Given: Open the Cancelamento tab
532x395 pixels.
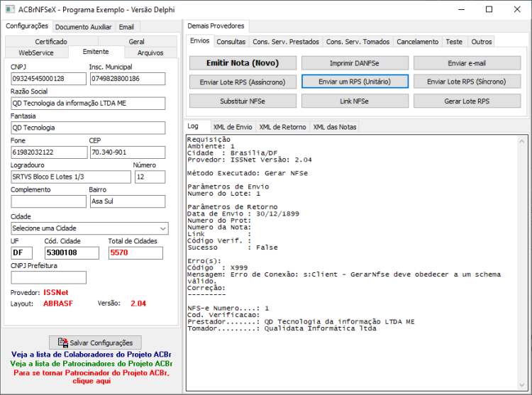Looking at the screenshot, I should tap(418, 42).
